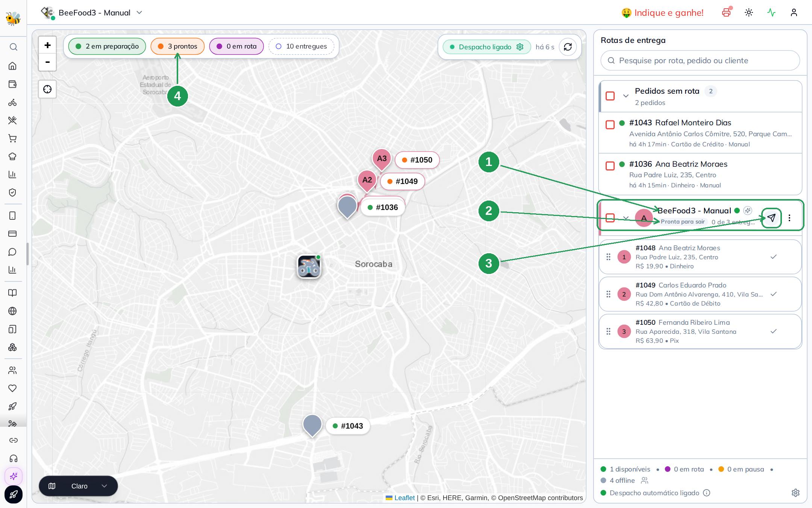Open the BeeFood3 - Manual store dropdown
Viewport: 812px width, 508px height.
[92, 13]
